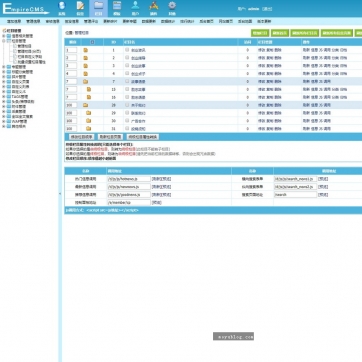Image resolution: width=362 pixels, height=362 pixels.
Task: Click the folder icon in ID 30 row
Action: pos(88,121)
